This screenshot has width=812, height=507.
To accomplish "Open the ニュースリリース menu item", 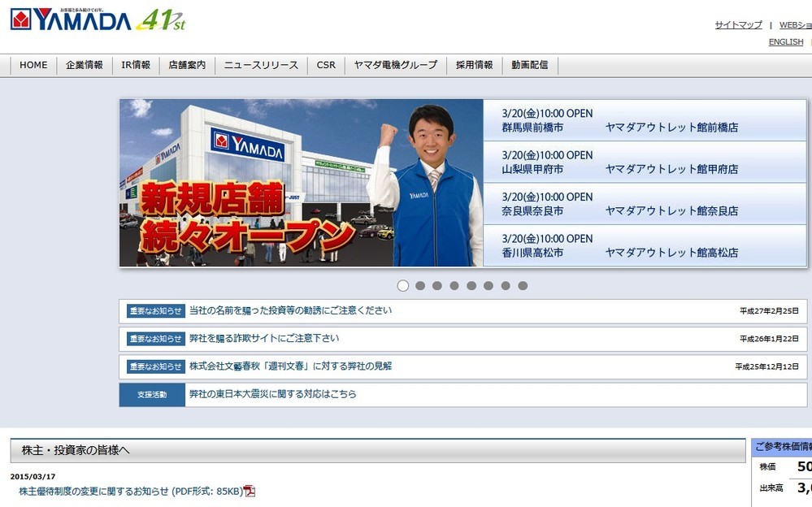I will [x=260, y=64].
